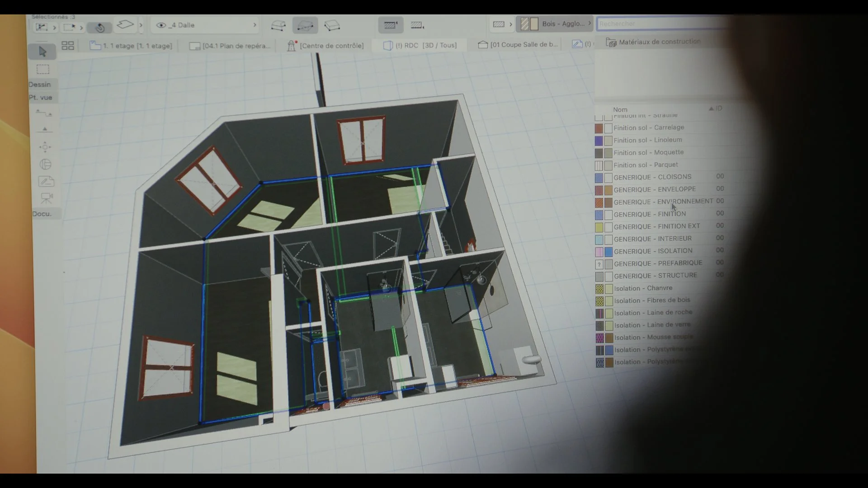Select Isolation - Laine de verre material

[652, 325]
